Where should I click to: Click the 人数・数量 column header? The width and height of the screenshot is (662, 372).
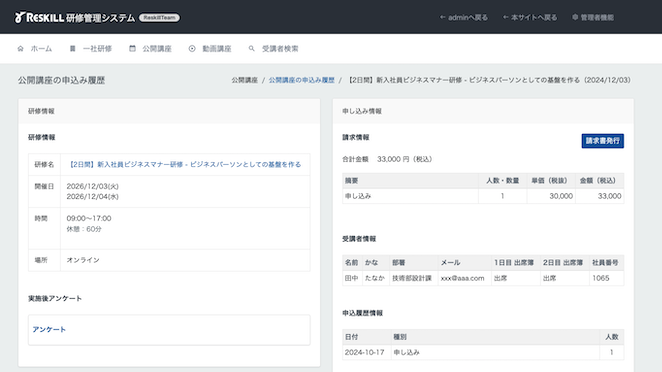pos(502,181)
